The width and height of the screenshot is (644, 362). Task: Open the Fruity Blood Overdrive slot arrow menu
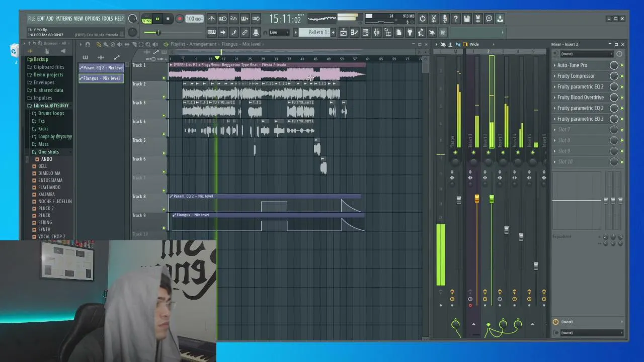(x=554, y=98)
